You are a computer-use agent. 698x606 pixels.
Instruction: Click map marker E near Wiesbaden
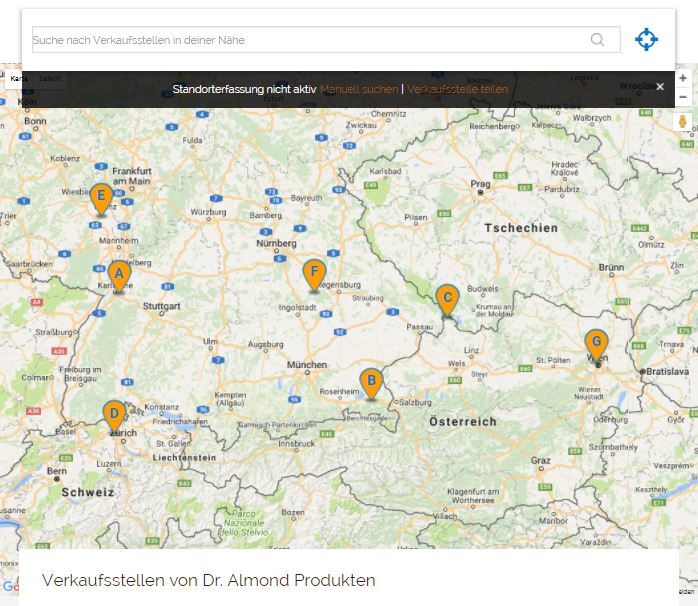pos(101,197)
